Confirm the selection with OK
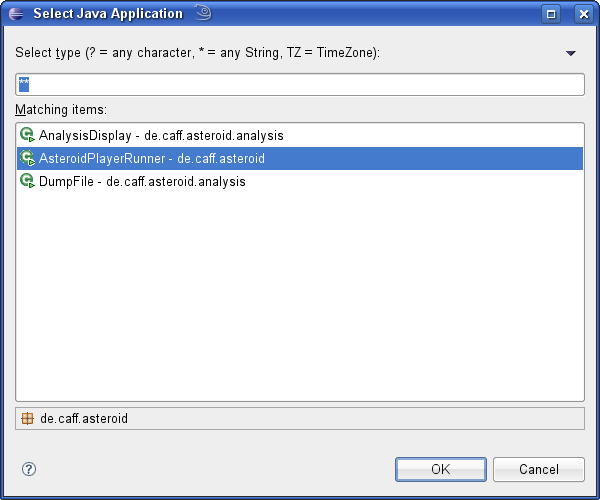The width and height of the screenshot is (600, 500). pyautogui.click(x=441, y=469)
